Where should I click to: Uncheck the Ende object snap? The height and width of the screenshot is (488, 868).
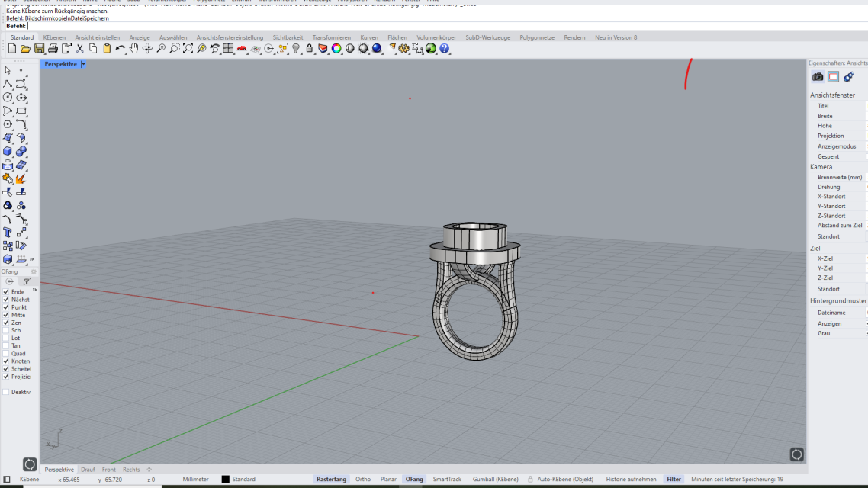point(6,292)
